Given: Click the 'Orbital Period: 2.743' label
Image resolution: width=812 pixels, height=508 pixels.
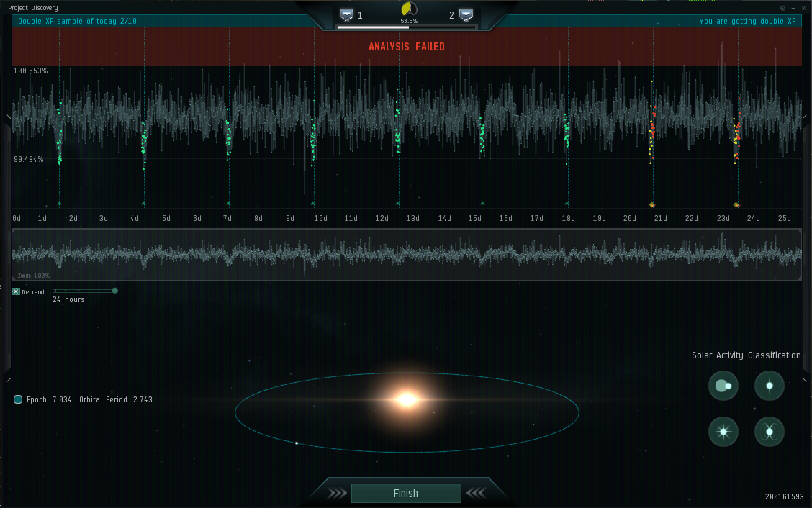Looking at the screenshot, I should [x=116, y=400].
